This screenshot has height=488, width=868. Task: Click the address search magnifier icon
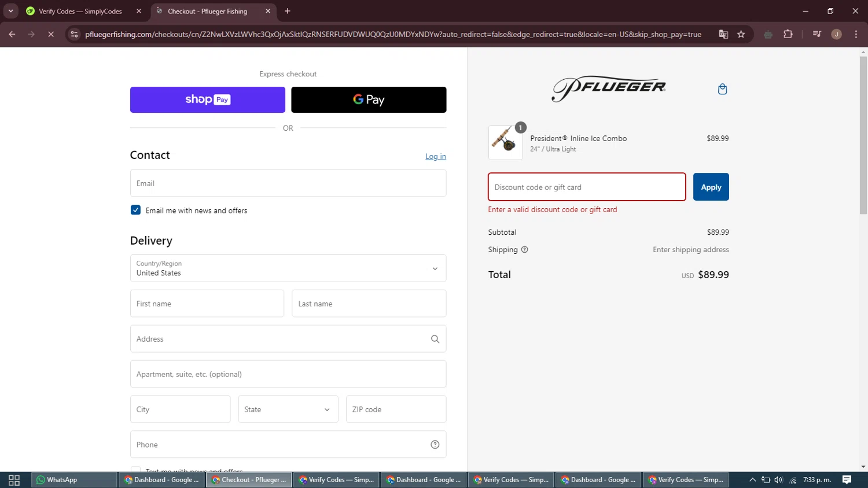click(x=435, y=339)
